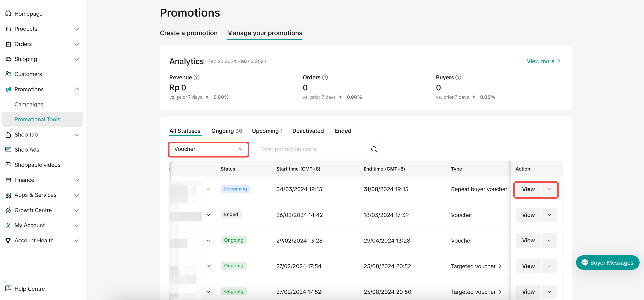The height and width of the screenshot is (300, 644).
Task: Expand the Targeted voucher type arrow
Action: (x=500, y=266)
